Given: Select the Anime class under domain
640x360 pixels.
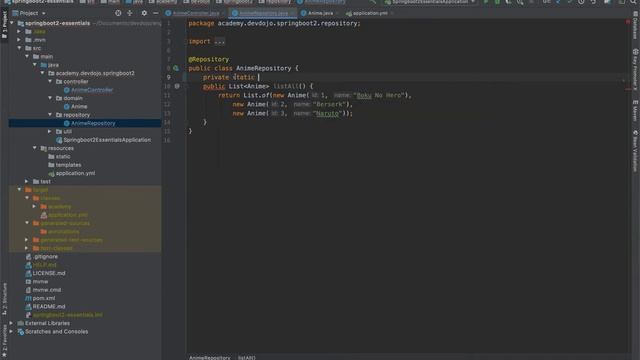Looking at the screenshot, I should click(x=79, y=107).
